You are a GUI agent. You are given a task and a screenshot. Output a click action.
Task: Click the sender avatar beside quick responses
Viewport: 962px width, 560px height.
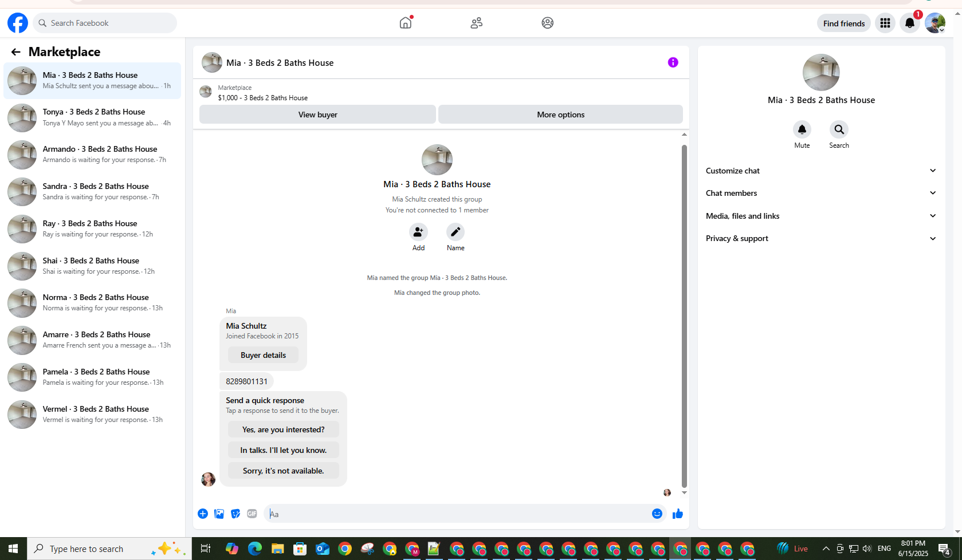pyautogui.click(x=208, y=479)
